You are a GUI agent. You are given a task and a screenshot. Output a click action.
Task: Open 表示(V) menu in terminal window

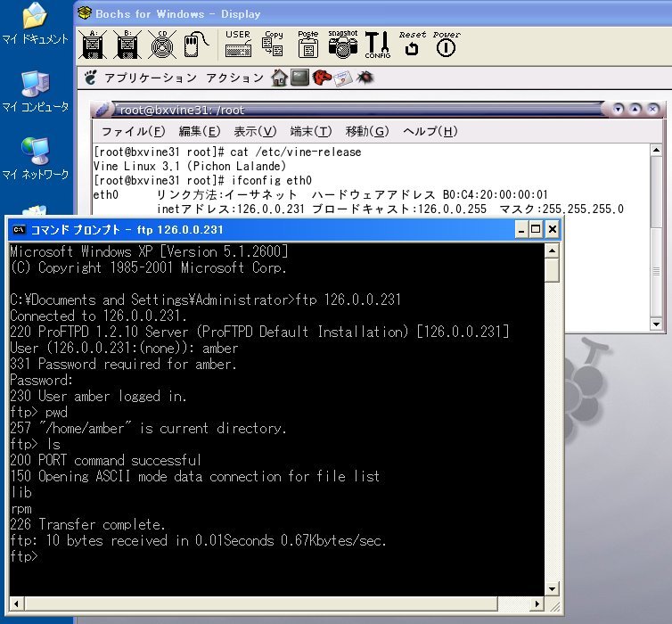coord(255,131)
